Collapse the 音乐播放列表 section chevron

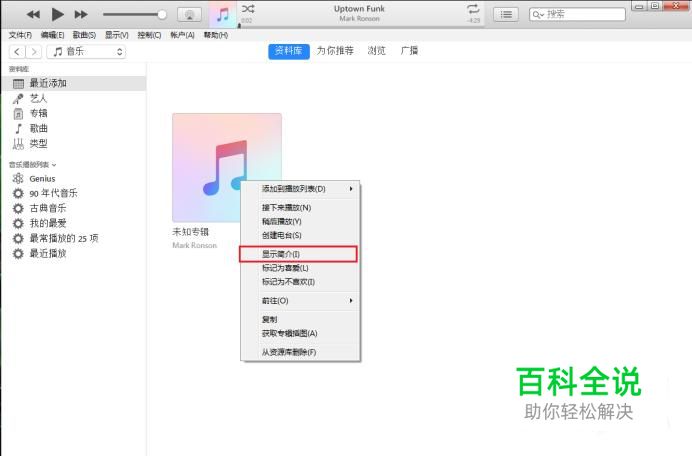tap(54, 165)
